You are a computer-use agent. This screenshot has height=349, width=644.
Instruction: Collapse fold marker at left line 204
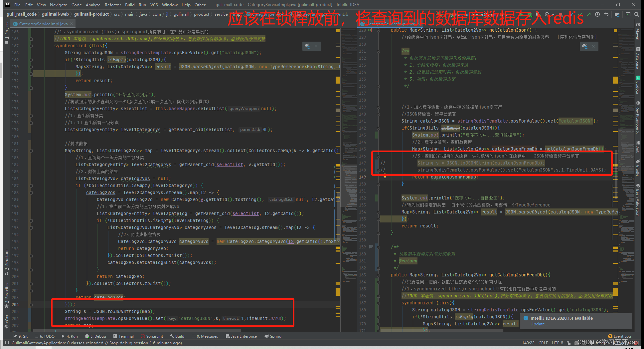(31, 305)
